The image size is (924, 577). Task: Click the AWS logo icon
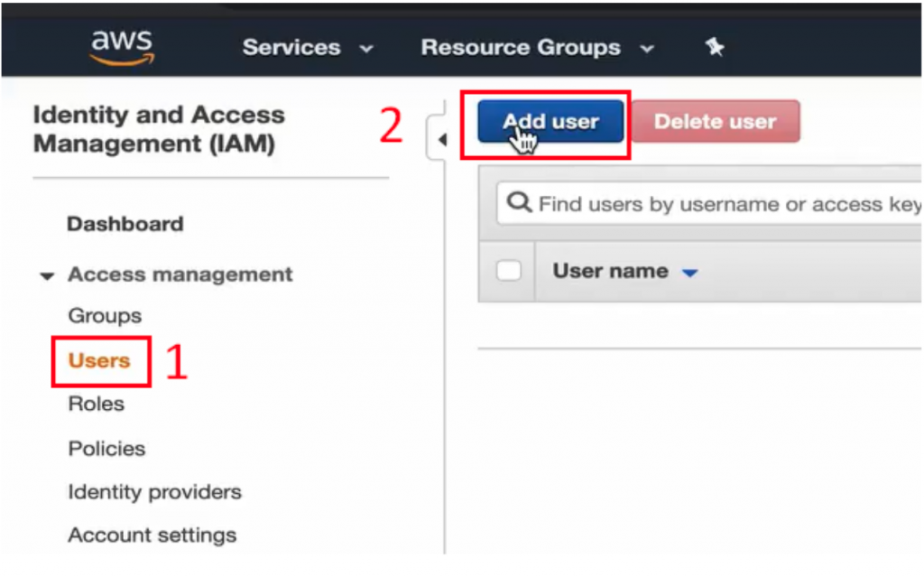coord(122,46)
